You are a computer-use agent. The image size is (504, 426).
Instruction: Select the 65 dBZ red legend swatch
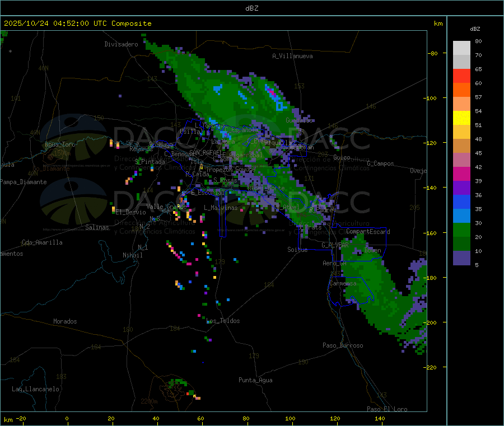tap(461, 76)
